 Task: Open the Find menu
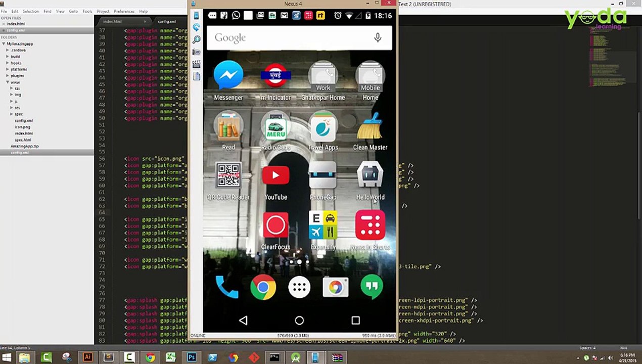47,11
